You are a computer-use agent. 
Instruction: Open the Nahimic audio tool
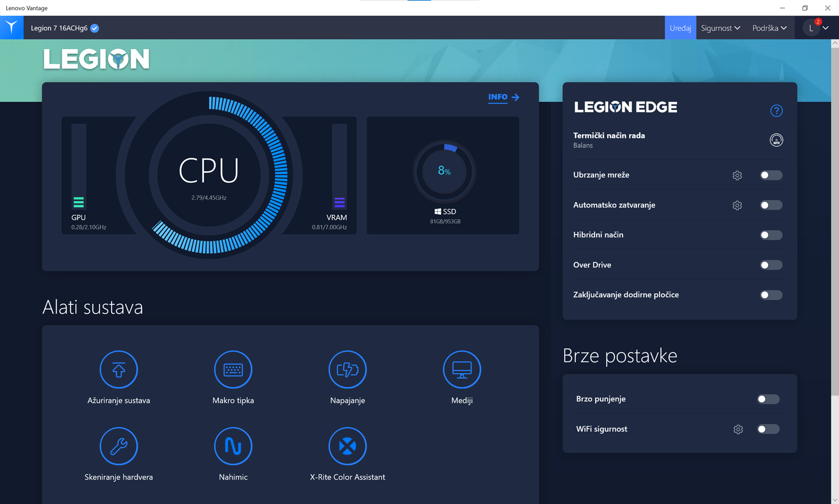tap(233, 446)
